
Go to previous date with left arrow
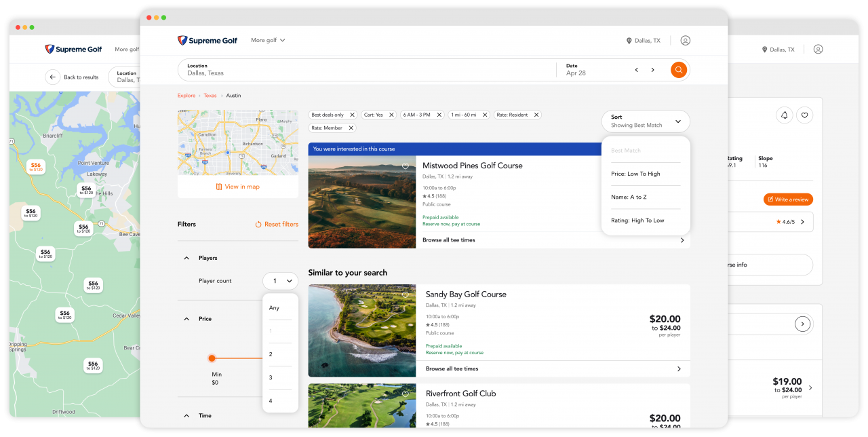pyautogui.click(x=636, y=70)
